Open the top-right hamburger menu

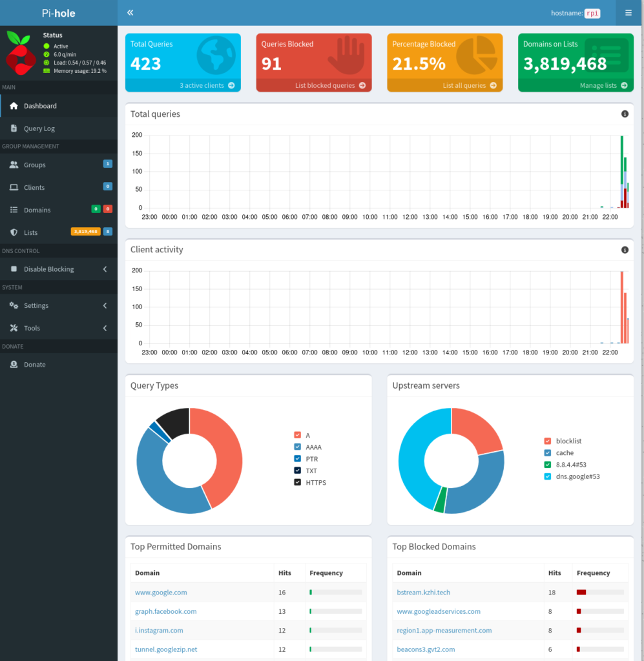coord(628,13)
